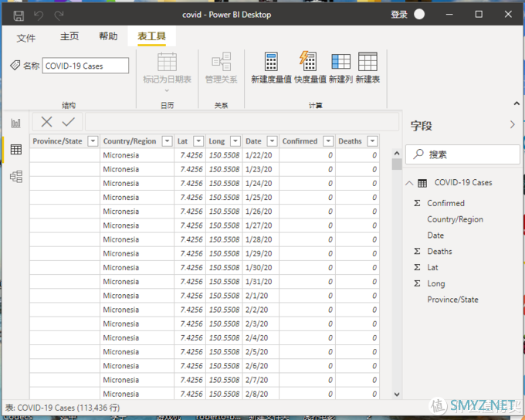
Task: Click the 登录 sign-in link
Action: pos(399,15)
